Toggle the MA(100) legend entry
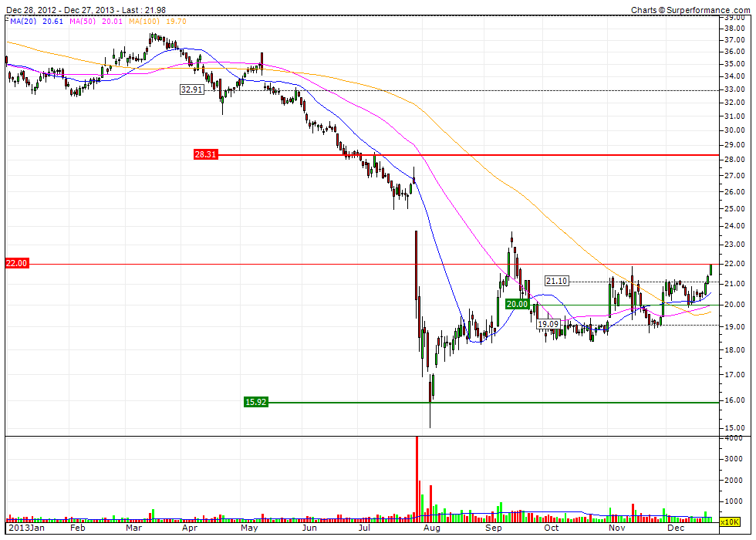Viewport: 756px width, 540px height. (x=140, y=23)
